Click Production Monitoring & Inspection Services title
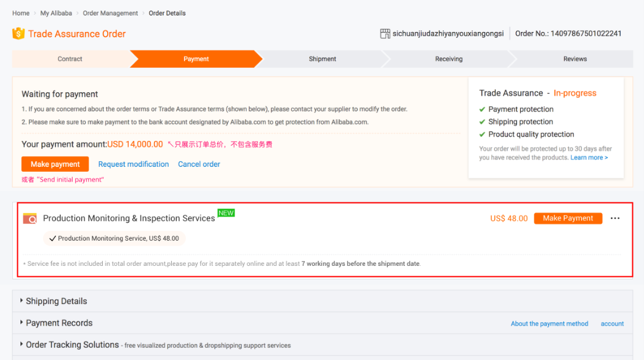 129,218
